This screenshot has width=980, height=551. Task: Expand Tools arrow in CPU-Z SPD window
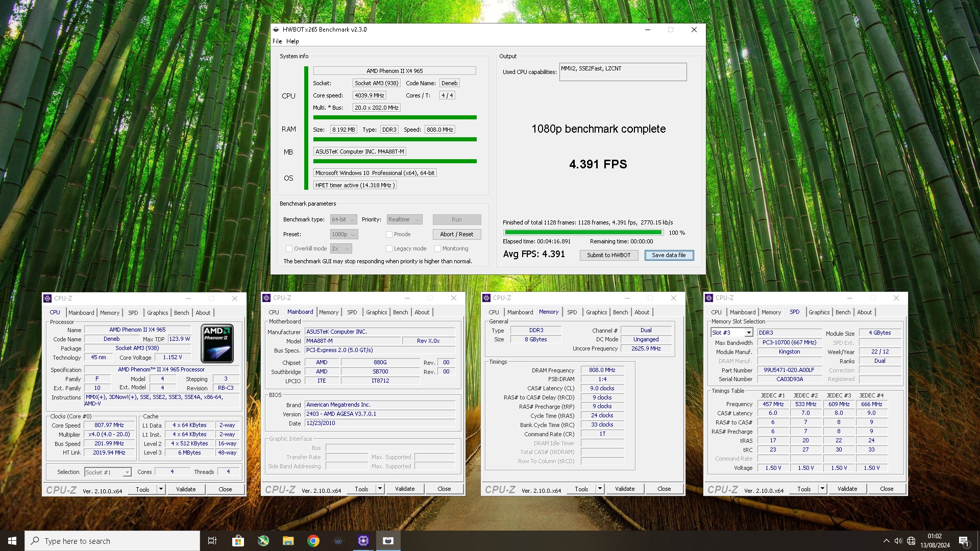(x=822, y=489)
